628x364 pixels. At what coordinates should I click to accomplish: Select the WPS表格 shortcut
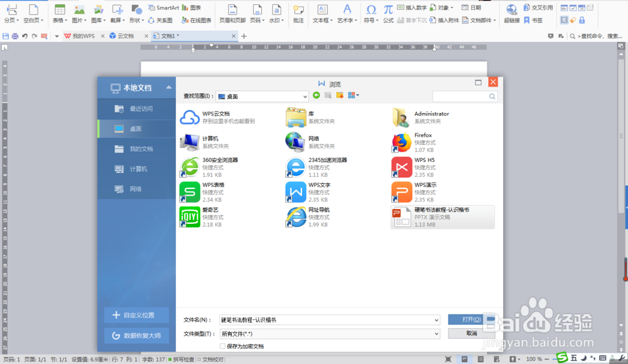click(x=202, y=192)
